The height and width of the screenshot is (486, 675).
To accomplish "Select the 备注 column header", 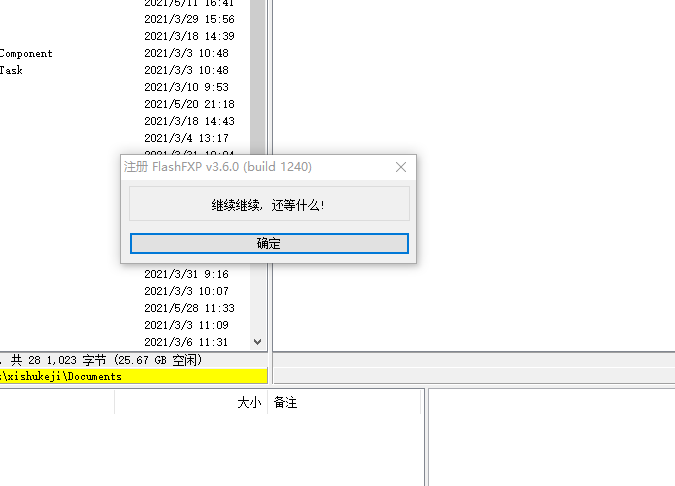I will (285, 402).
